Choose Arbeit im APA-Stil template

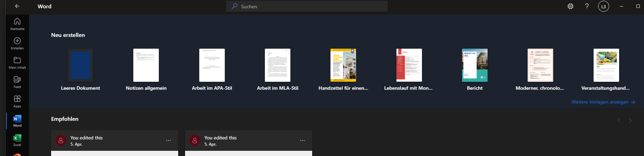point(212,70)
